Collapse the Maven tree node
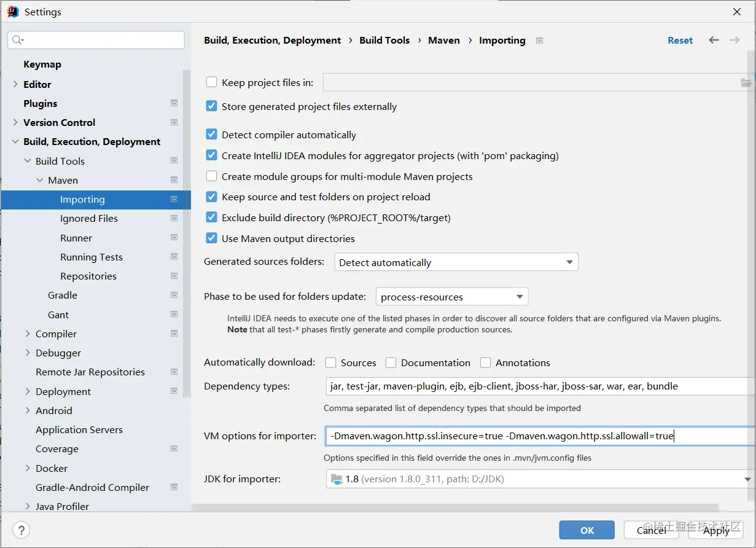The image size is (756, 548). point(40,180)
